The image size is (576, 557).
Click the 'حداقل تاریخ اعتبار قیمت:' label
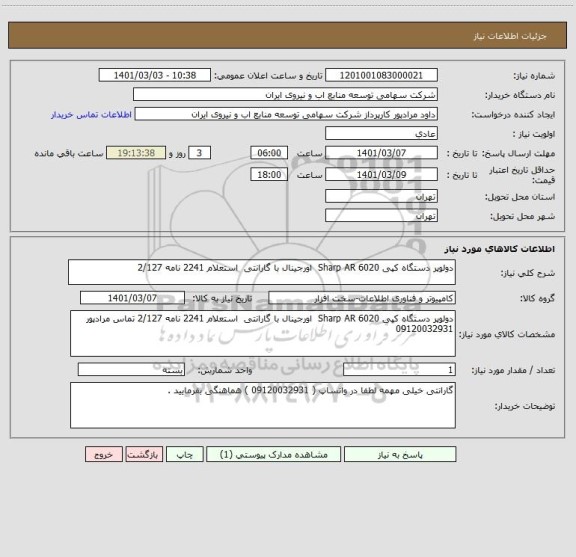[x=522, y=175]
